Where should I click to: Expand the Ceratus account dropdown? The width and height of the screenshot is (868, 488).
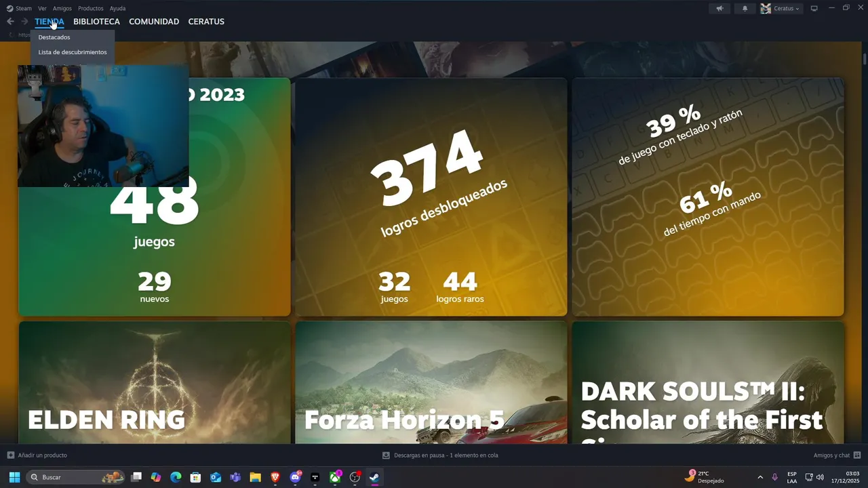coord(781,8)
